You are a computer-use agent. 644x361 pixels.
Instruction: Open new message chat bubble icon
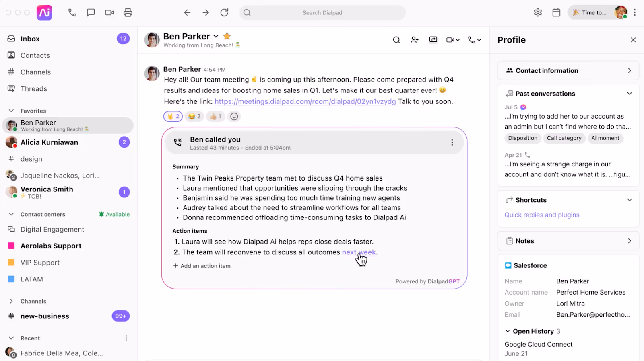pyautogui.click(x=91, y=13)
